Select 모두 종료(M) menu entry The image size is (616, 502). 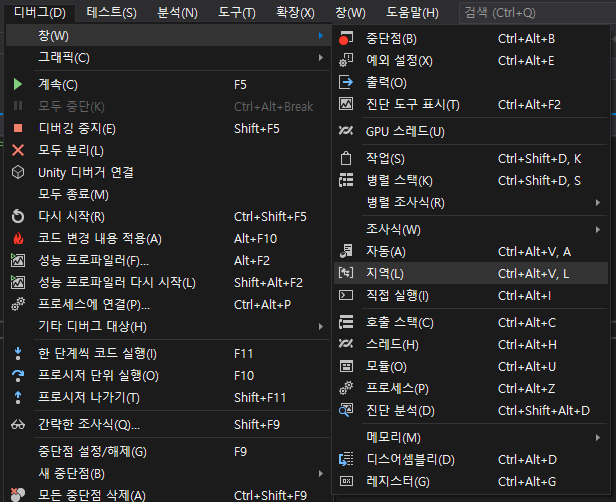pyautogui.click(x=168, y=194)
